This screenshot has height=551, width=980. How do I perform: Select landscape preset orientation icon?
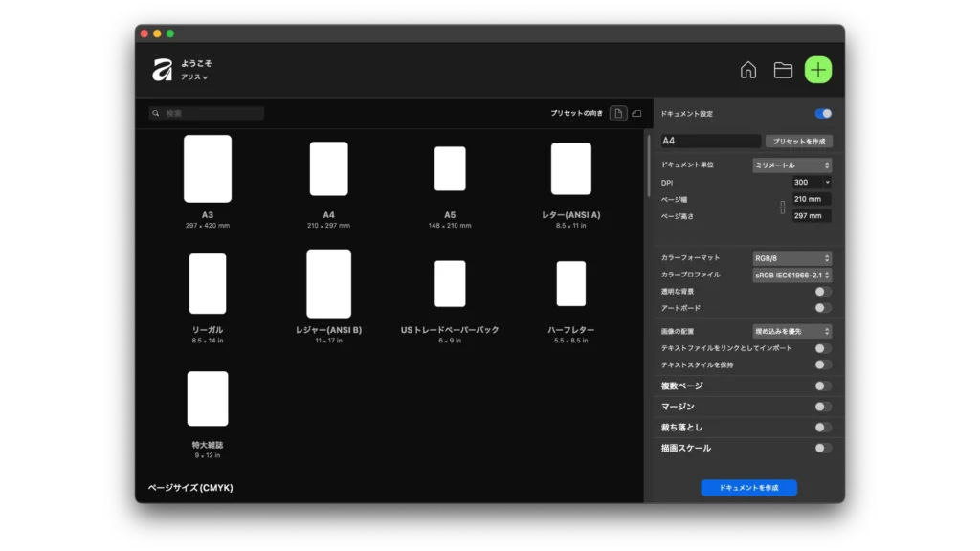click(x=636, y=114)
